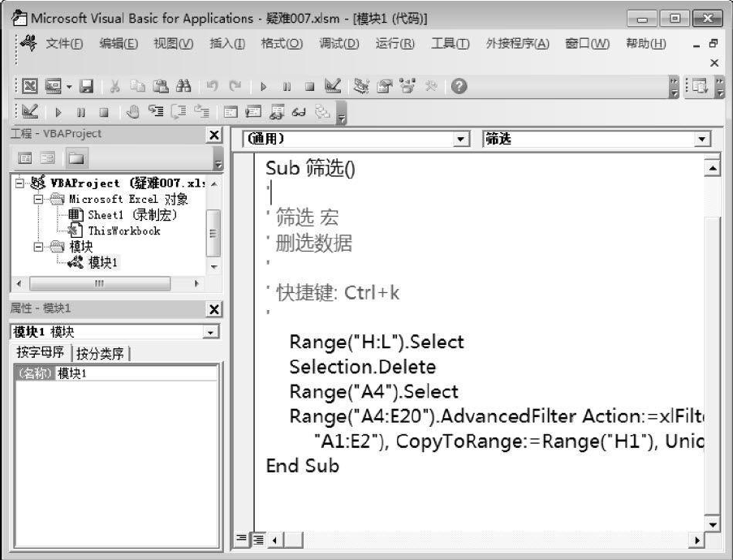The height and width of the screenshot is (560, 733).
Task: Click Insert UserForm toolbar icon
Action: point(54,86)
